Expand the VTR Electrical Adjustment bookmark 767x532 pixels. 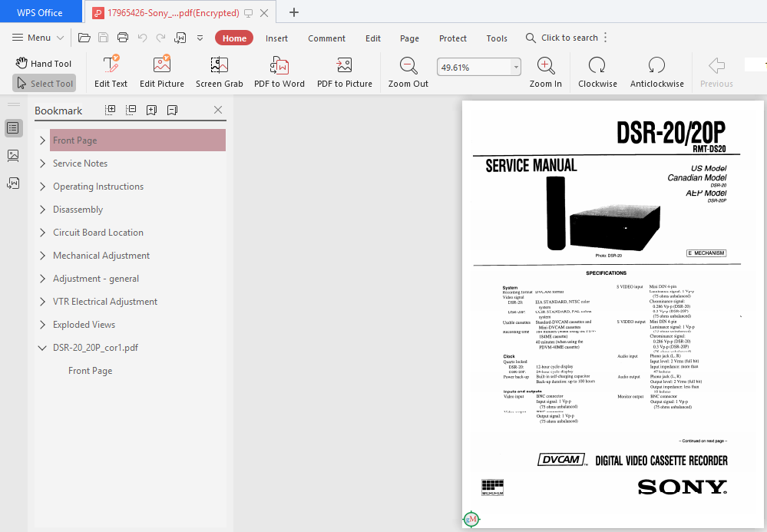click(42, 301)
